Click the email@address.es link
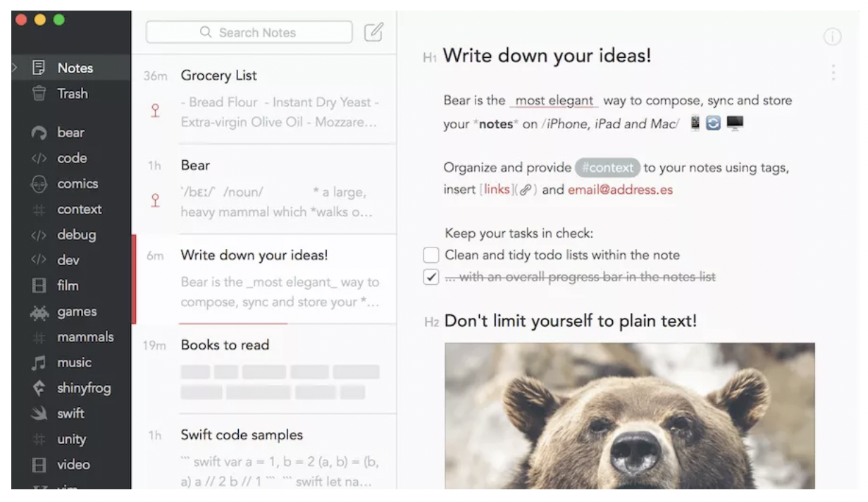 (x=621, y=190)
